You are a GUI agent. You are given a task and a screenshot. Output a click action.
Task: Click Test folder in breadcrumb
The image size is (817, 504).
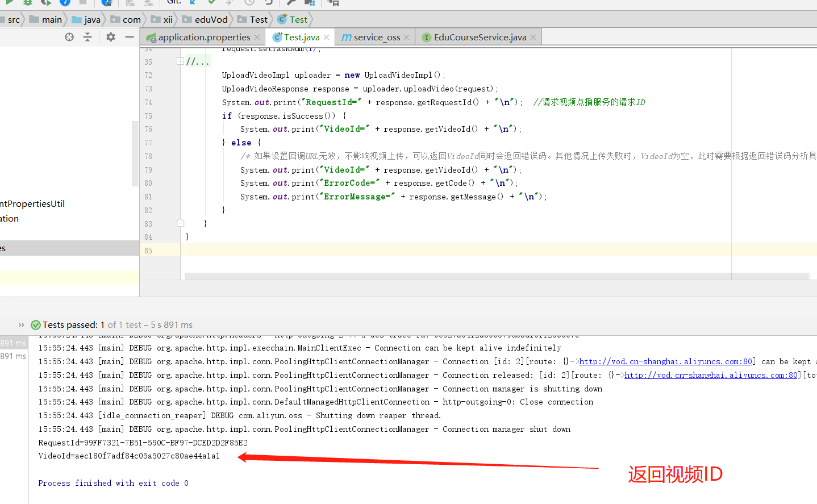point(252,19)
